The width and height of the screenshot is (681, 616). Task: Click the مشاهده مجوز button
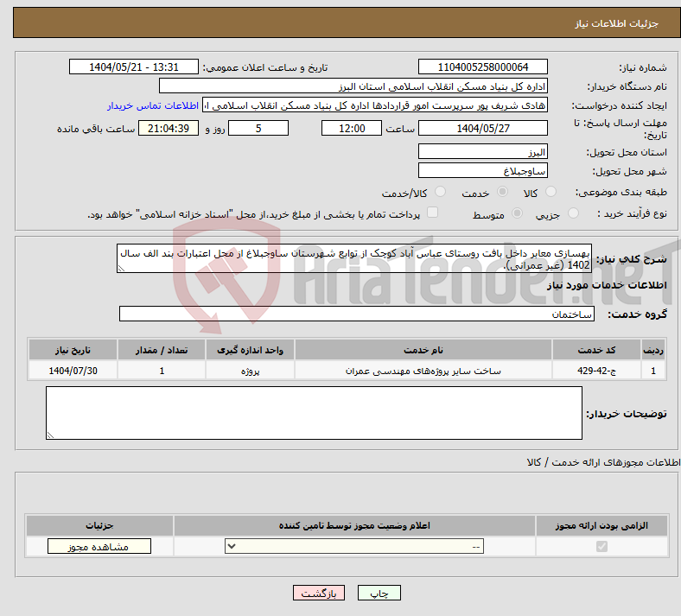click(x=99, y=546)
